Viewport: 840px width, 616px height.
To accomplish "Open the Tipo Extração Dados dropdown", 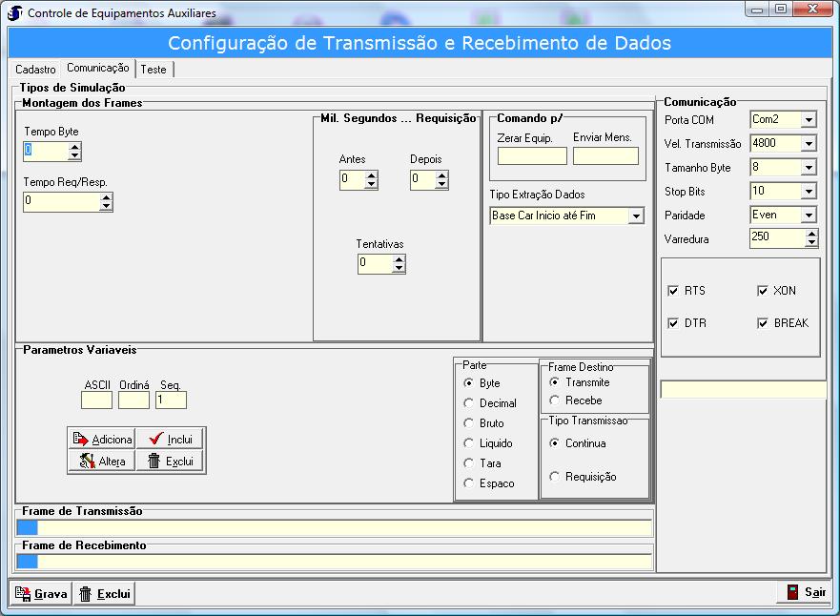I will 636,216.
